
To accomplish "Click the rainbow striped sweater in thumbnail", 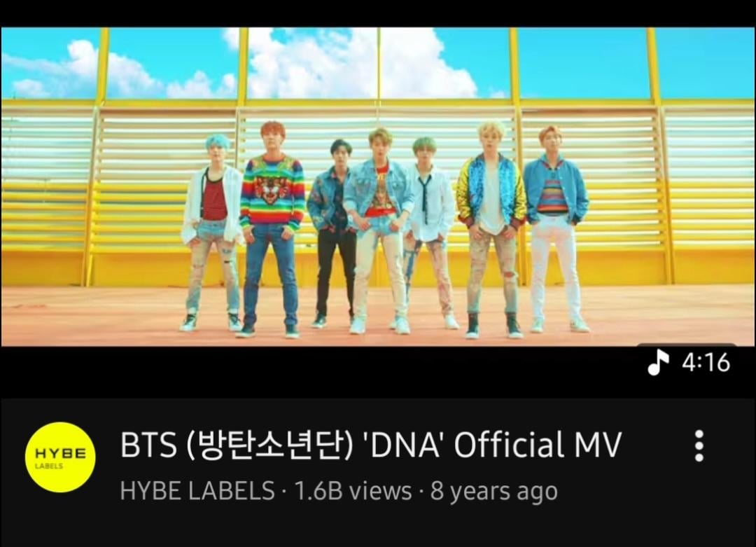I will click(x=273, y=191).
